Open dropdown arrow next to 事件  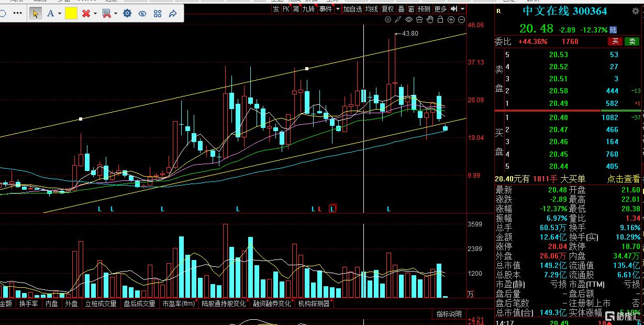[338, 9]
